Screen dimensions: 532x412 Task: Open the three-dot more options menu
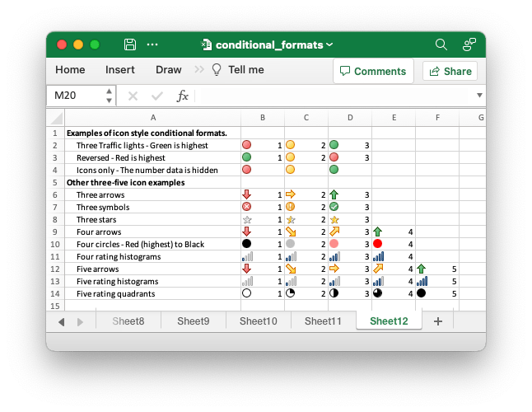click(x=152, y=44)
